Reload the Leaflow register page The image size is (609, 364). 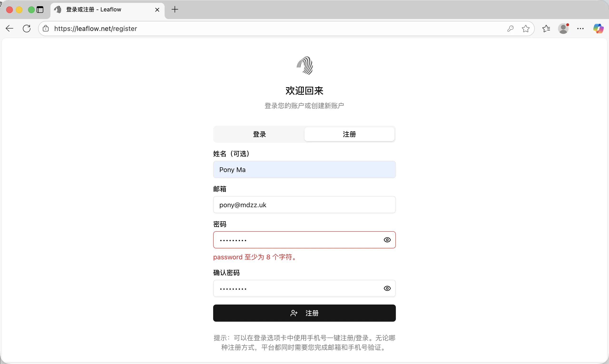point(26,29)
